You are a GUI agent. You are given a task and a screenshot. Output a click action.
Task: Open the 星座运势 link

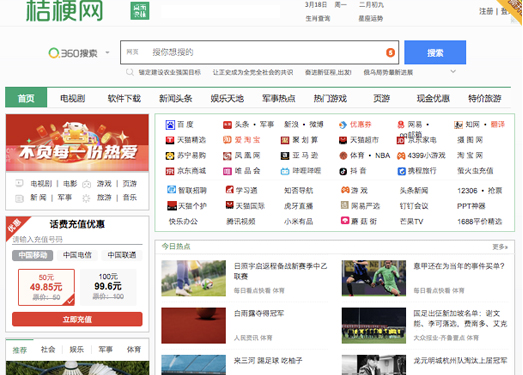(371, 19)
